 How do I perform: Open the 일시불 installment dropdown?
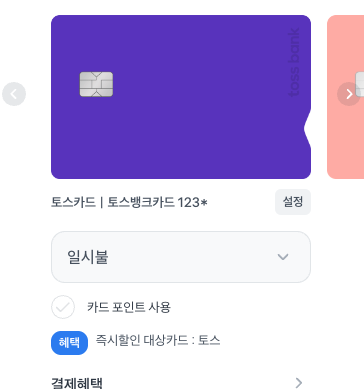[181, 257]
